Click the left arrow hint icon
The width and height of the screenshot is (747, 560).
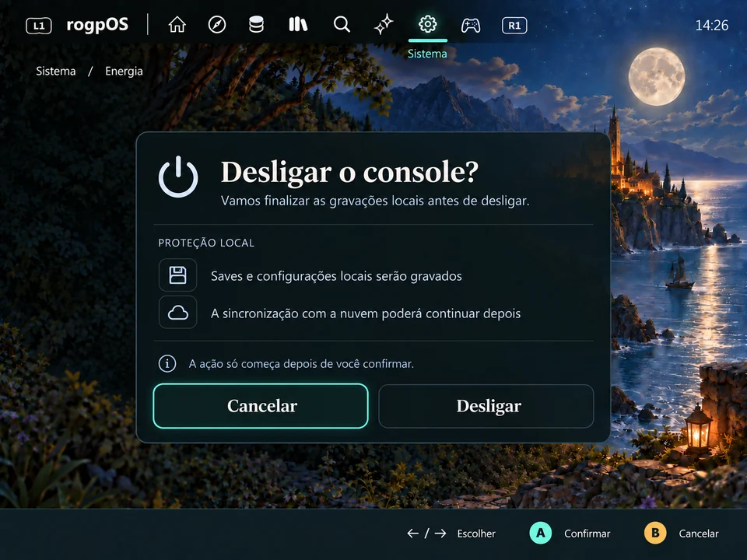[x=412, y=534]
